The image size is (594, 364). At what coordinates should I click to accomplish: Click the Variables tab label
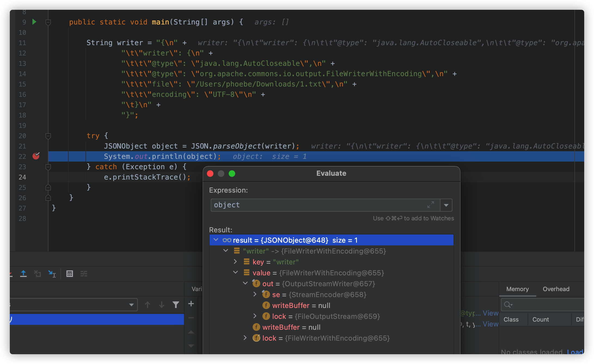197,289
